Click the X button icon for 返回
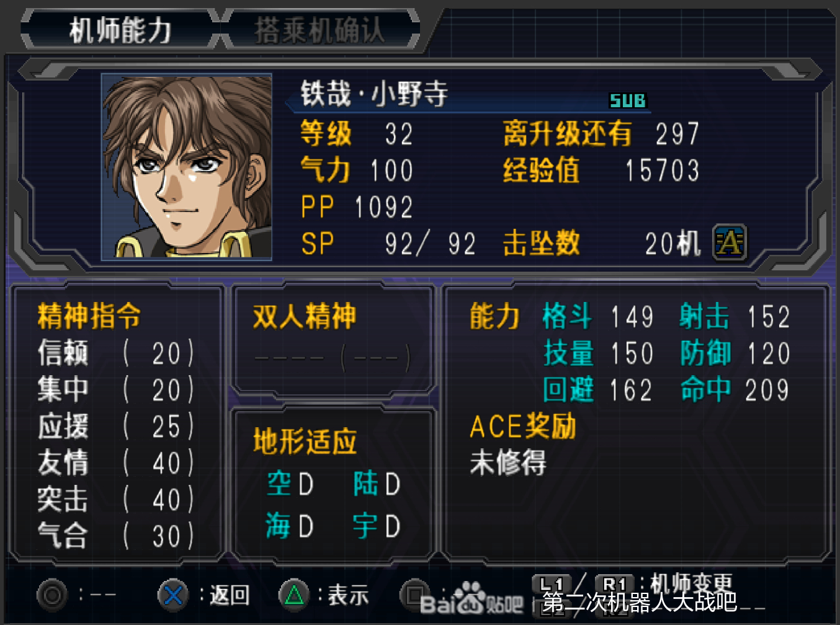 [173, 595]
